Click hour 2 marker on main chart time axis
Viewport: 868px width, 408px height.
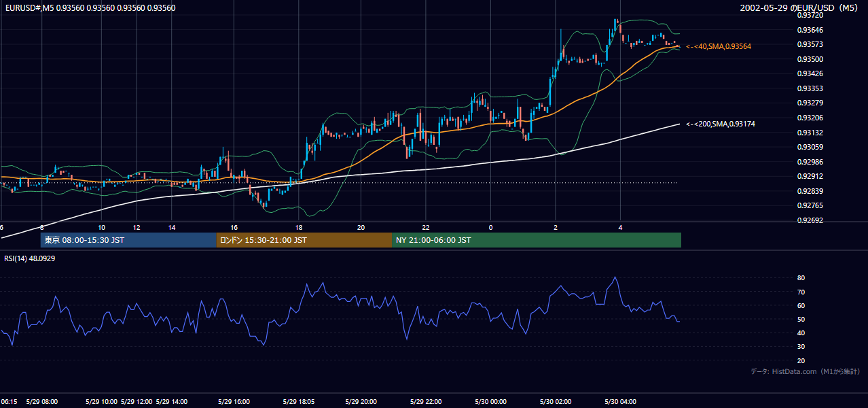pyautogui.click(x=556, y=227)
